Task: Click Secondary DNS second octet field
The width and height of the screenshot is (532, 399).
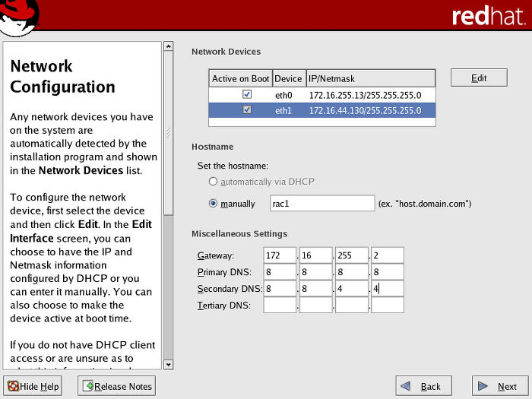Action: 316,288
